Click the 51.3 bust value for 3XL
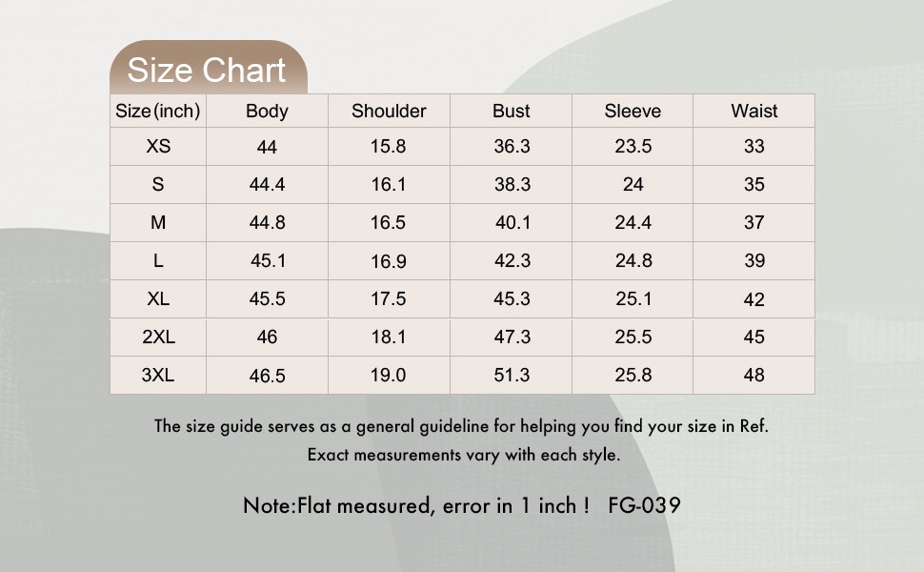The image size is (924, 572). 512,376
